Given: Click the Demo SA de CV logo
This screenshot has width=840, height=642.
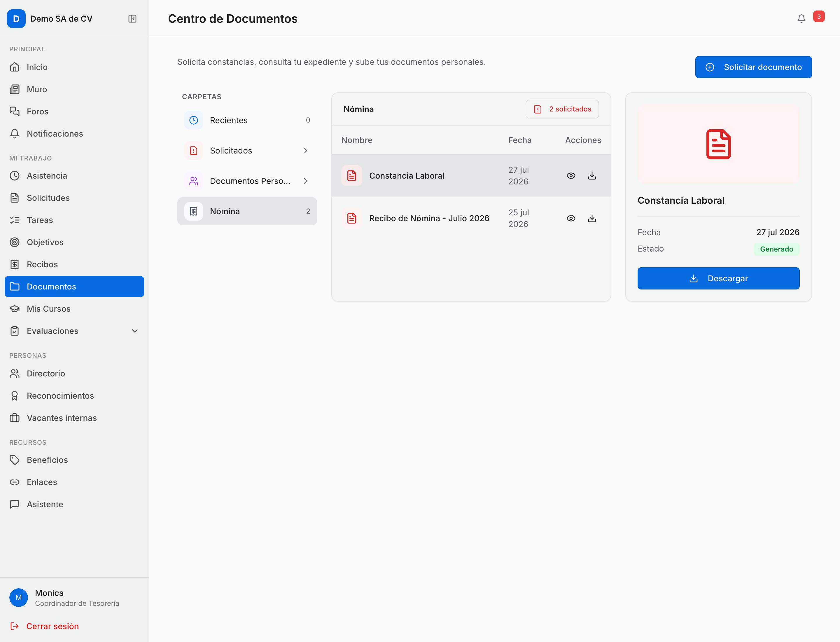Looking at the screenshot, I should tap(16, 19).
